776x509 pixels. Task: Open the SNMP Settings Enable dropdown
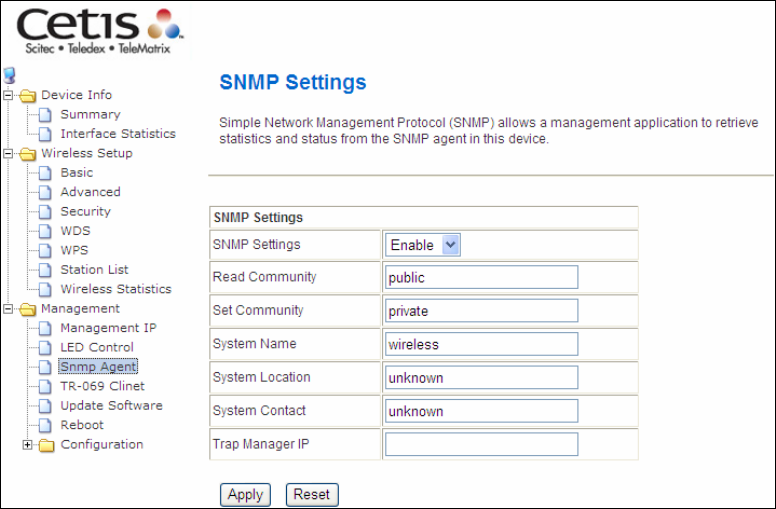click(x=423, y=245)
